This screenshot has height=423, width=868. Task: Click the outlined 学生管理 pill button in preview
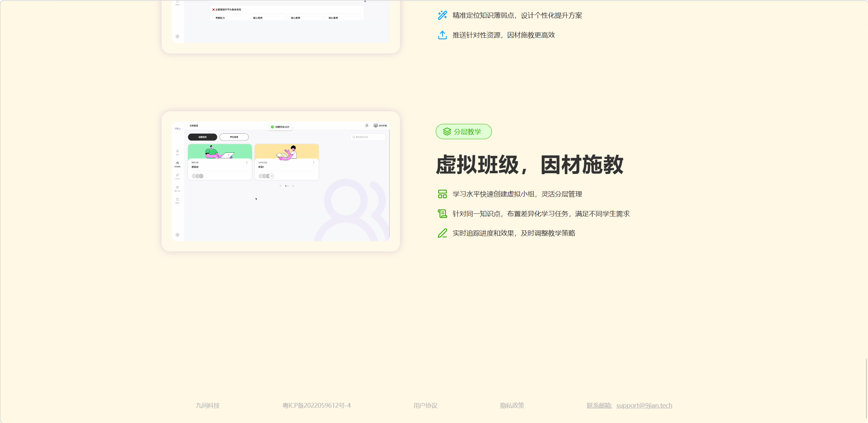click(x=234, y=137)
